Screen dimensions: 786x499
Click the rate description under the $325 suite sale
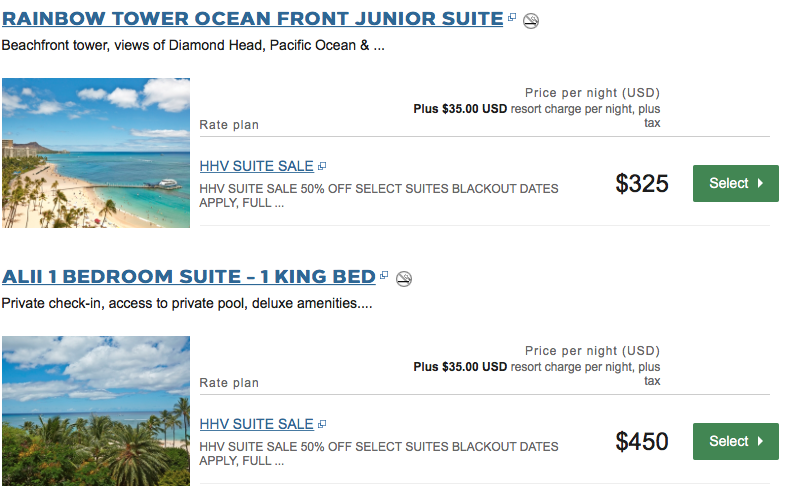pos(379,195)
